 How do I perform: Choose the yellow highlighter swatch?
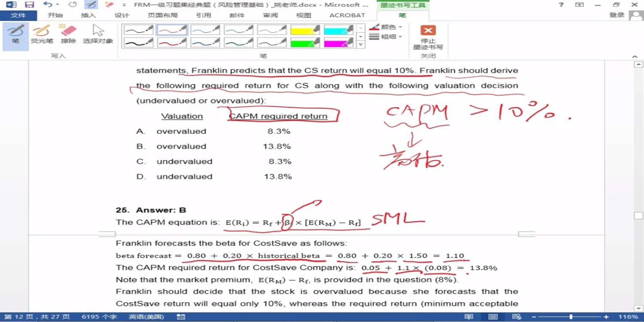pos(305,30)
